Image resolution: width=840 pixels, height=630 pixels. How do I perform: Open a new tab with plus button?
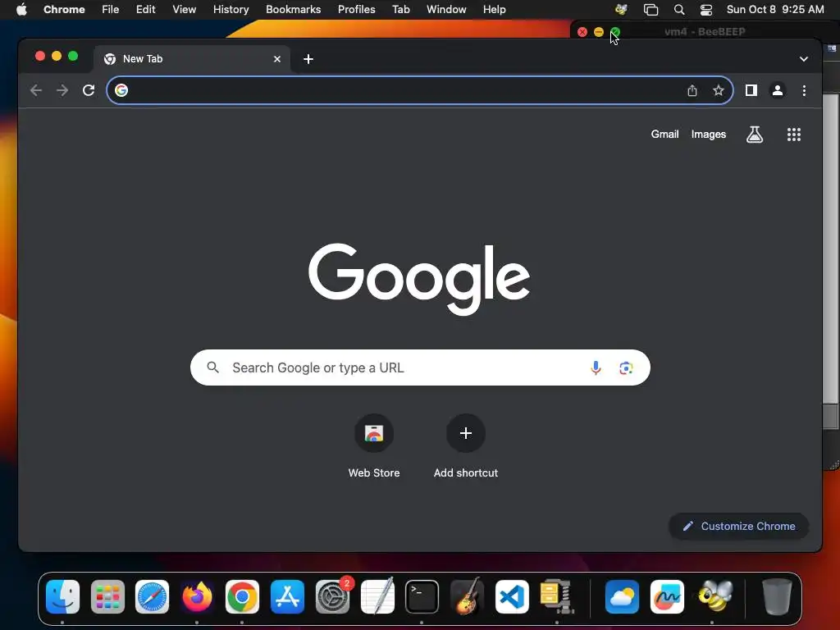308,59
